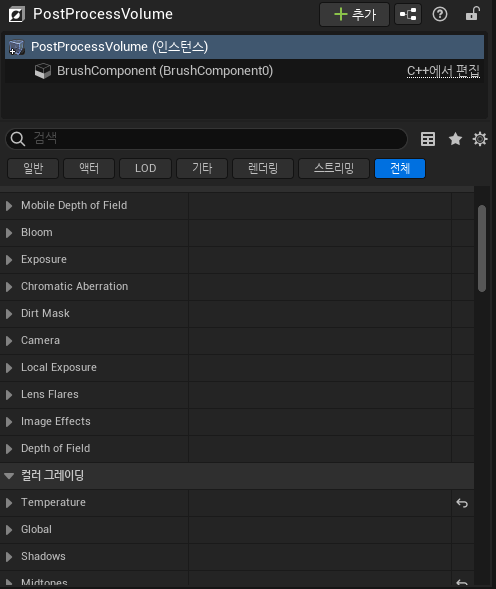The image size is (496, 589).
Task: Expand the Camera section
Action: tap(9, 341)
